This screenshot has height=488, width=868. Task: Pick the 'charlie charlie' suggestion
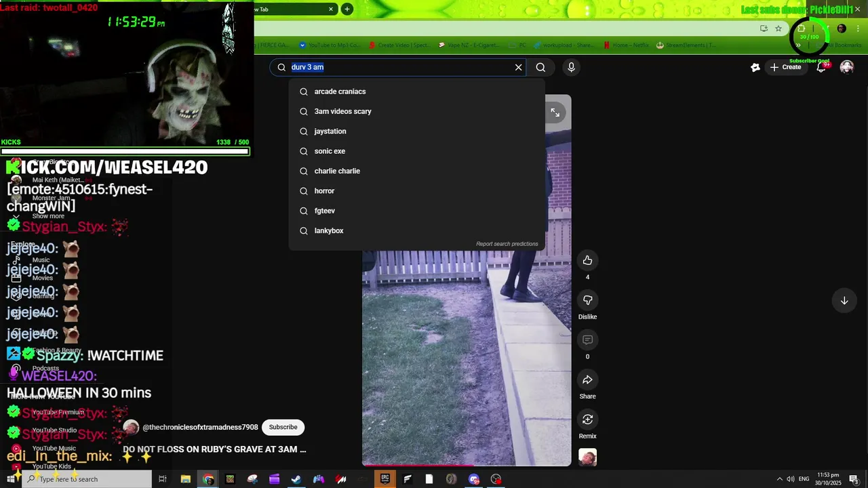pos(416,171)
